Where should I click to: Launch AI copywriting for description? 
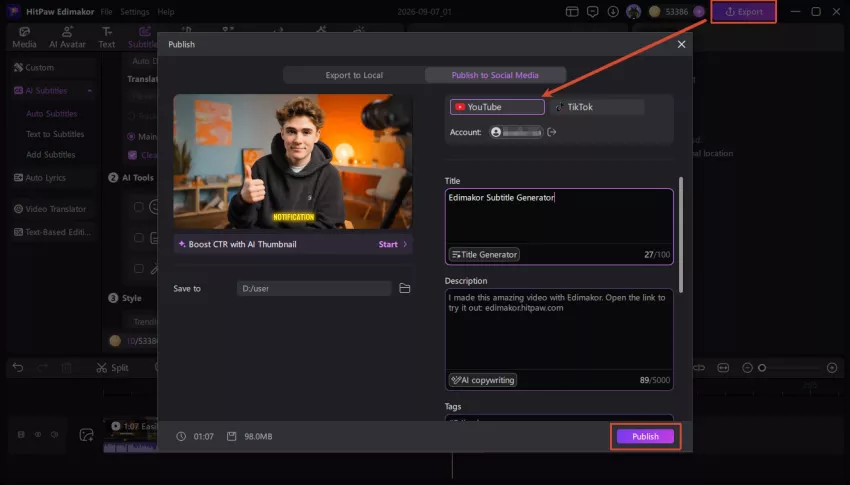pos(482,380)
